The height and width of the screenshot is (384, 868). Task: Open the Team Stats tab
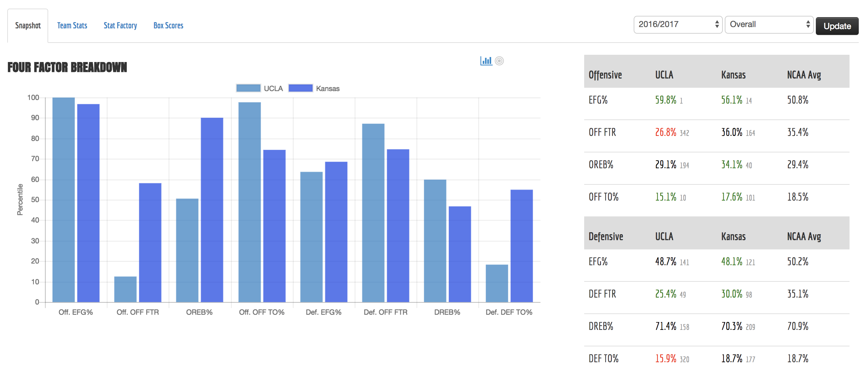click(72, 26)
